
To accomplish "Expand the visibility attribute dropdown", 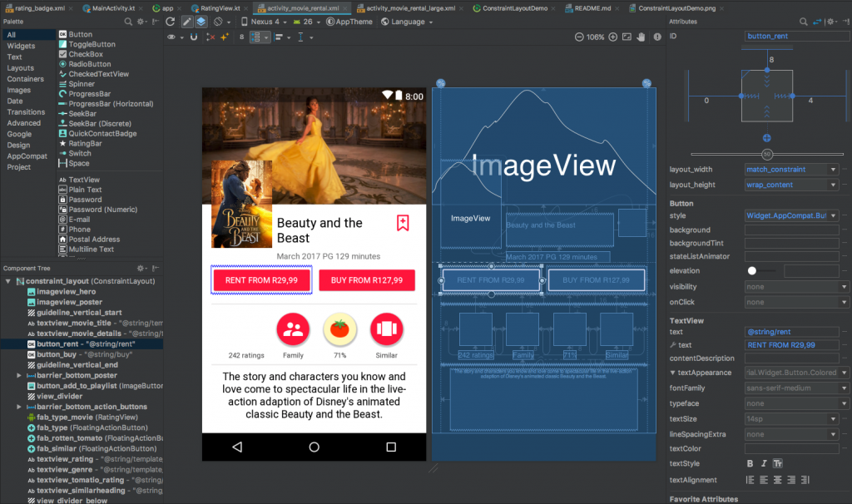I will pyautogui.click(x=845, y=286).
